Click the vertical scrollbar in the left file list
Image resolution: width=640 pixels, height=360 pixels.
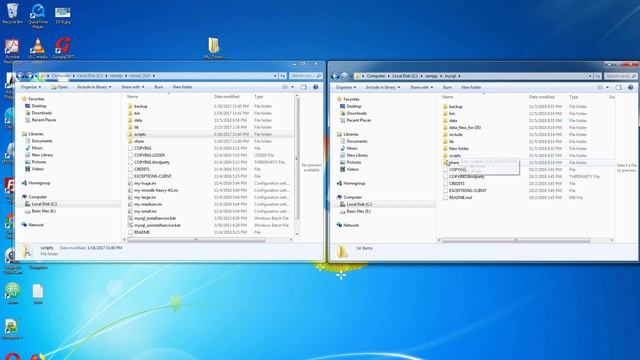tap(297, 159)
